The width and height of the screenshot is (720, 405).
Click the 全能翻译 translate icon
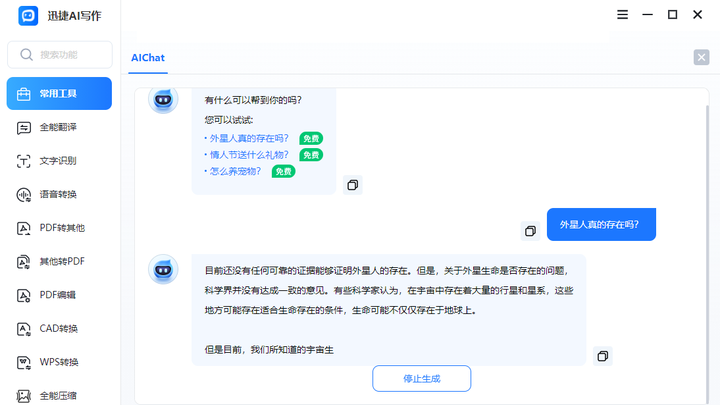click(x=23, y=128)
